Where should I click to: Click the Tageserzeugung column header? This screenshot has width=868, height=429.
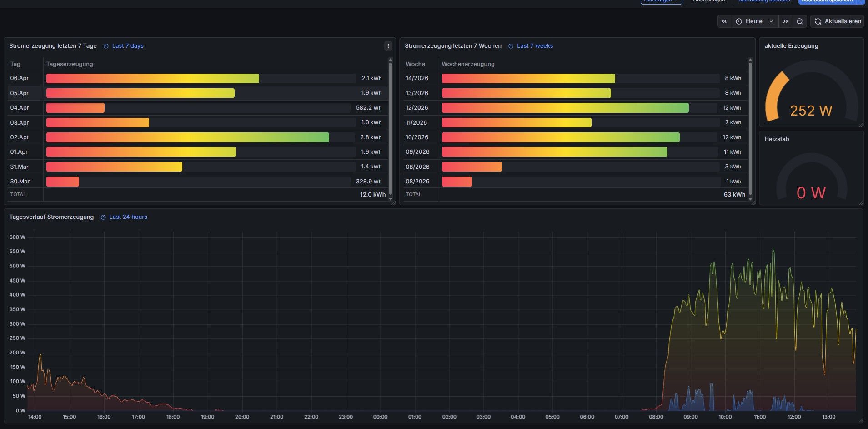click(70, 64)
